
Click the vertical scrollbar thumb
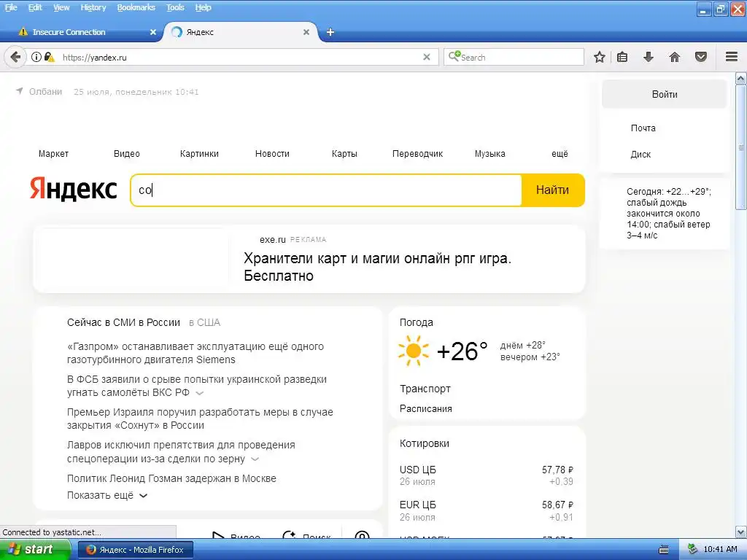741,147
